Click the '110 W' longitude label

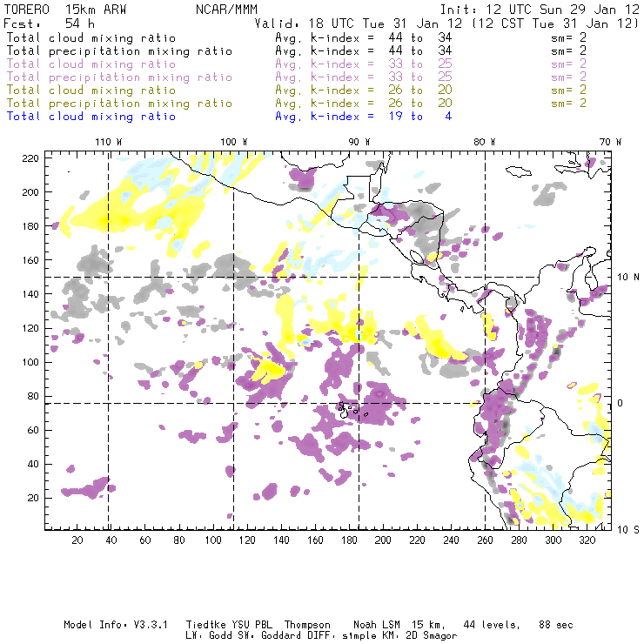point(109,142)
